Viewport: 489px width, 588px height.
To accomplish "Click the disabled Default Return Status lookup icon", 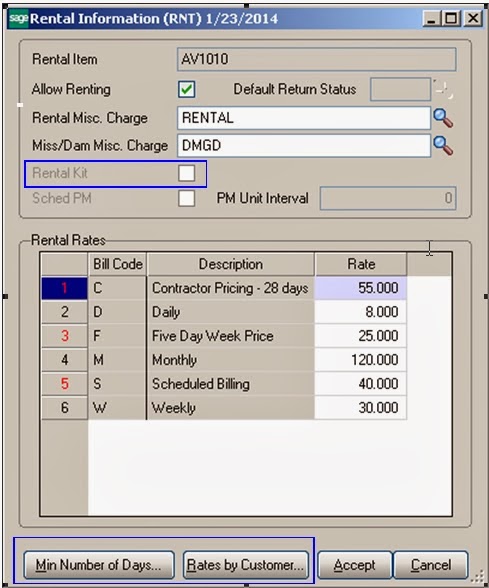I will [443, 89].
